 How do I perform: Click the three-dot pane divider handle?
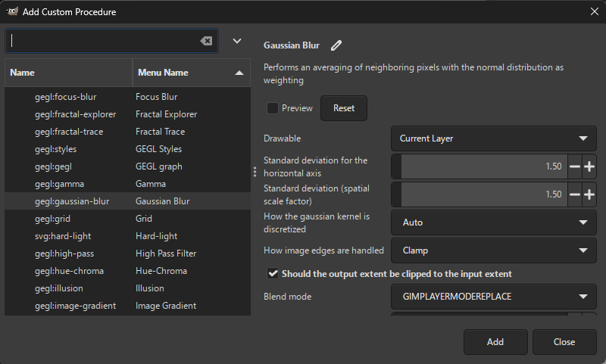(255, 172)
